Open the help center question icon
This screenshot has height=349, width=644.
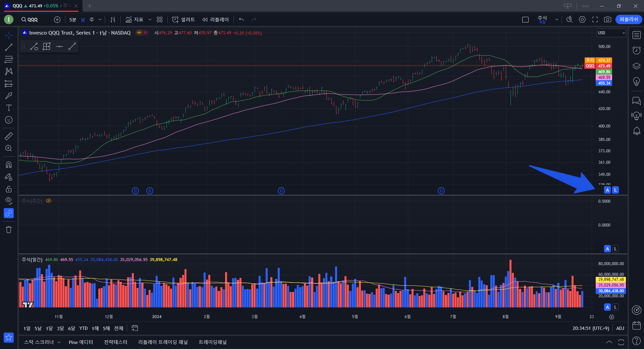637,341
